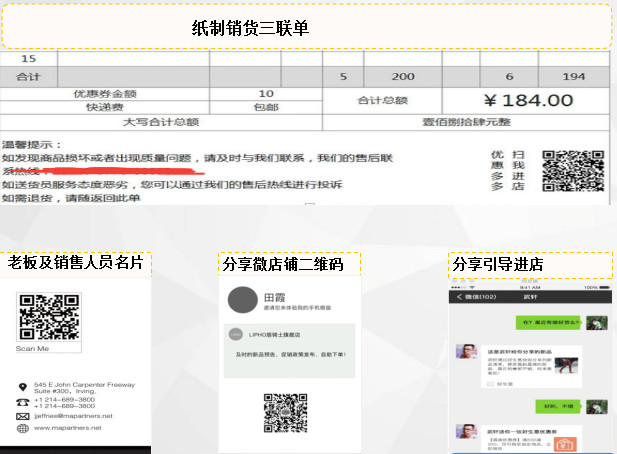Click the 纸制销货三联单 title

click(250, 28)
